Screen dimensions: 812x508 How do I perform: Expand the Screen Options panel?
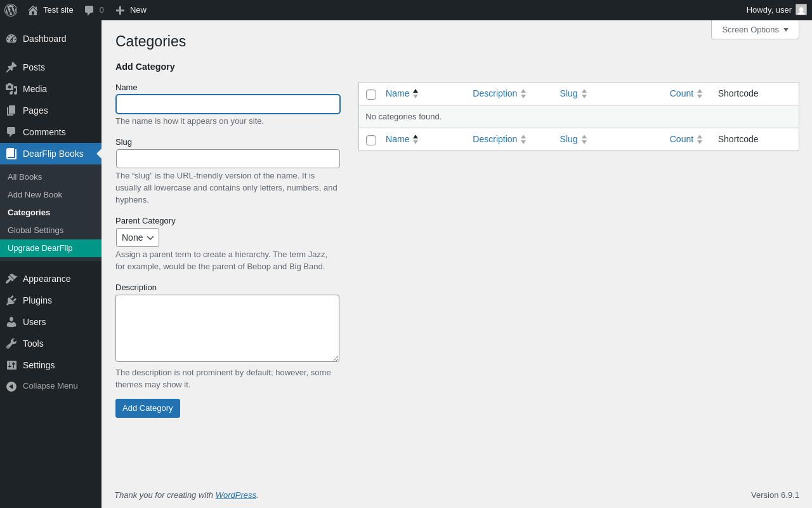(x=755, y=29)
